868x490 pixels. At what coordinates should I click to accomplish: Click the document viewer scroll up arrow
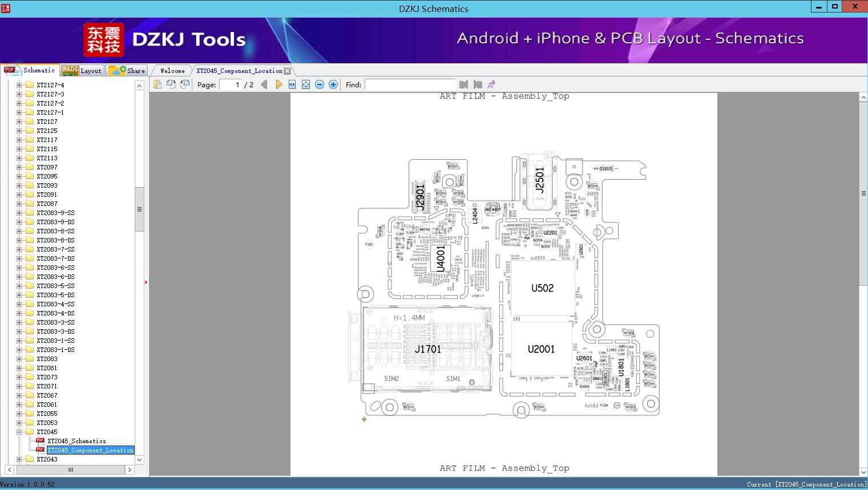click(x=863, y=98)
